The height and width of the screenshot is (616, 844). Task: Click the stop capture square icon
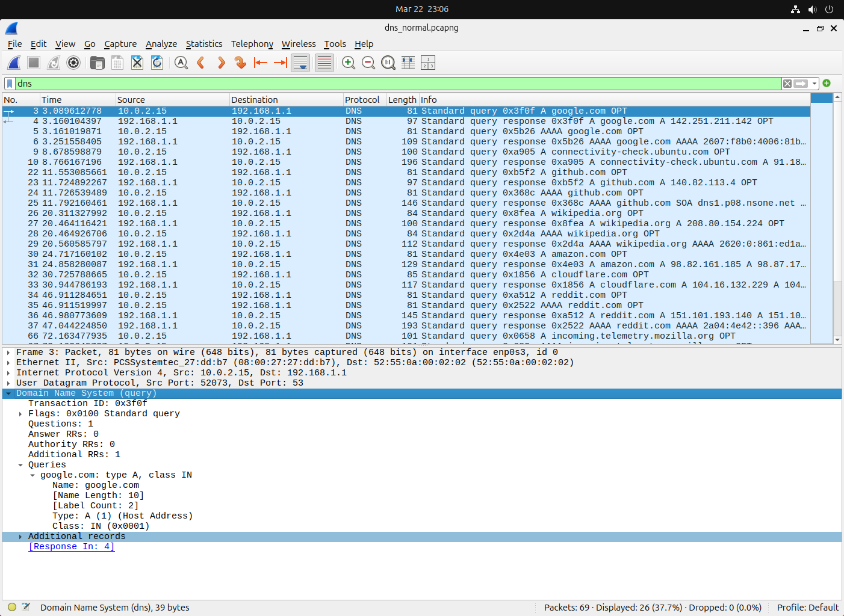click(34, 63)
